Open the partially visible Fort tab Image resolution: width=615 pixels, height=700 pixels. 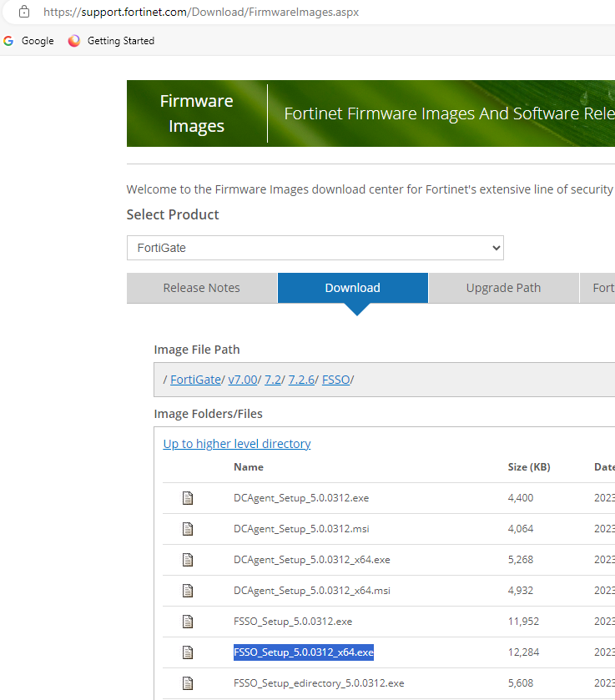click(597, 288)
